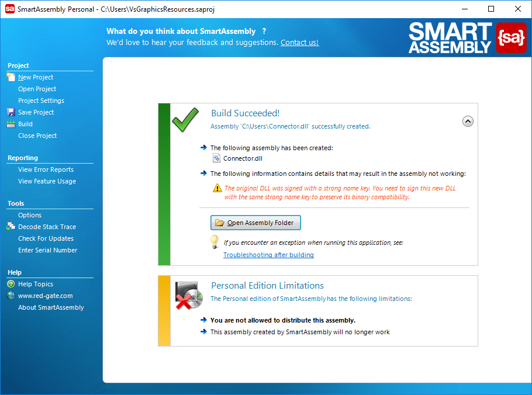This screenshot has width=532, height=395.
Task: Click the Contact us! link
Action: [x=299, y=43]
